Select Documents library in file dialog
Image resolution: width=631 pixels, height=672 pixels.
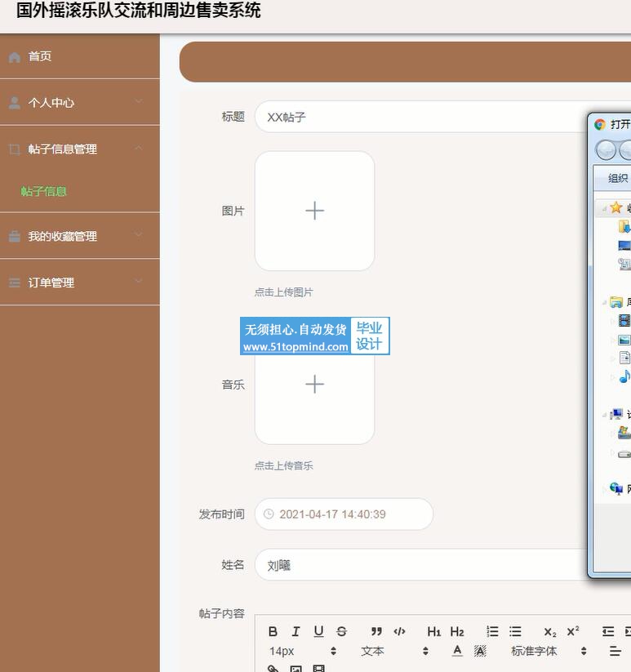[x=624, y=358]
